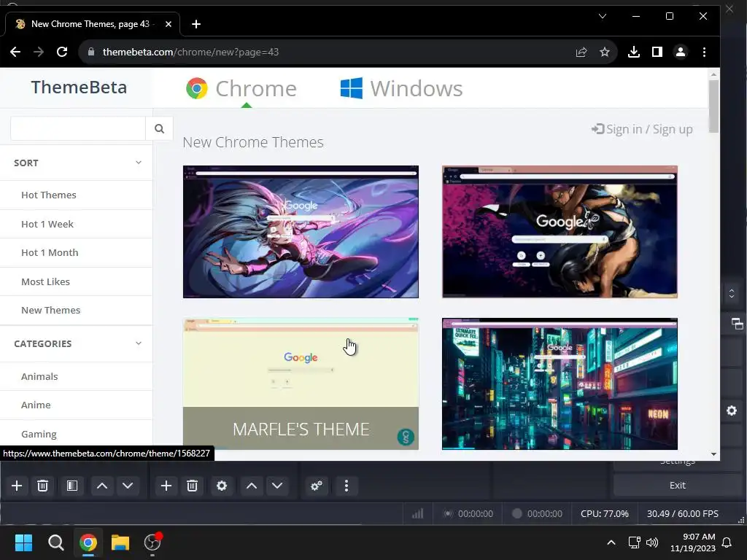Open source properties gear icon
The height and width of the screenshot is (560, 747).
coord(222,486)
